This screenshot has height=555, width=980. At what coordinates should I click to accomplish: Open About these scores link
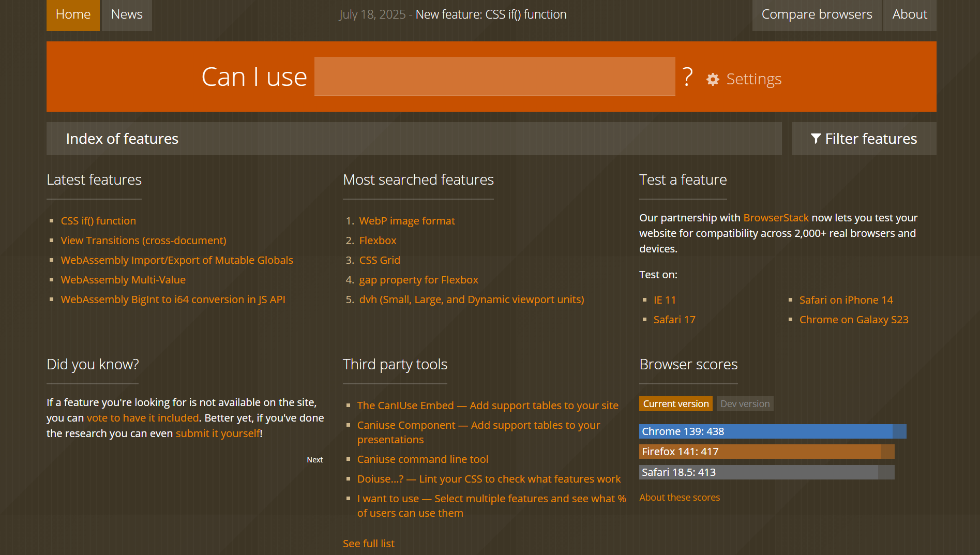click(x=680, y=498)
